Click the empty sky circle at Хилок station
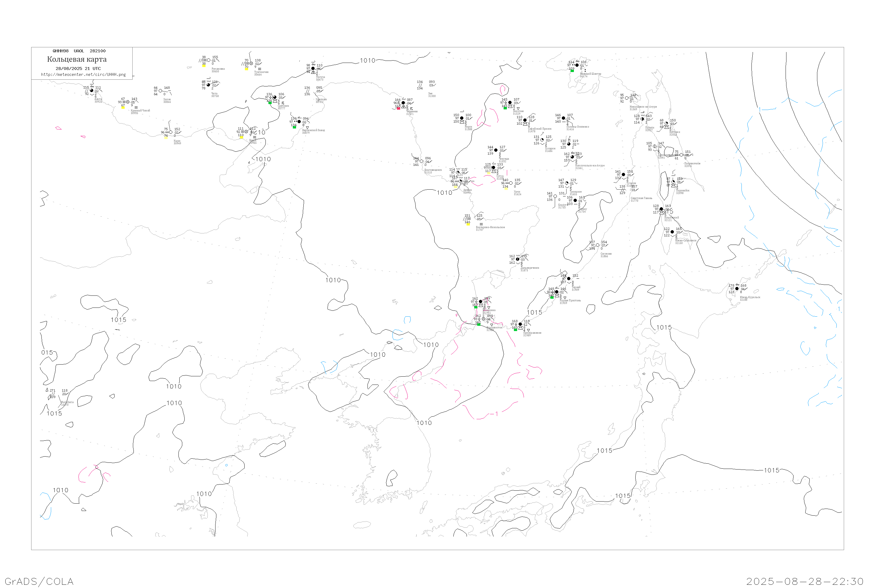This screenshot has height=588, width=882. [161, 91]
